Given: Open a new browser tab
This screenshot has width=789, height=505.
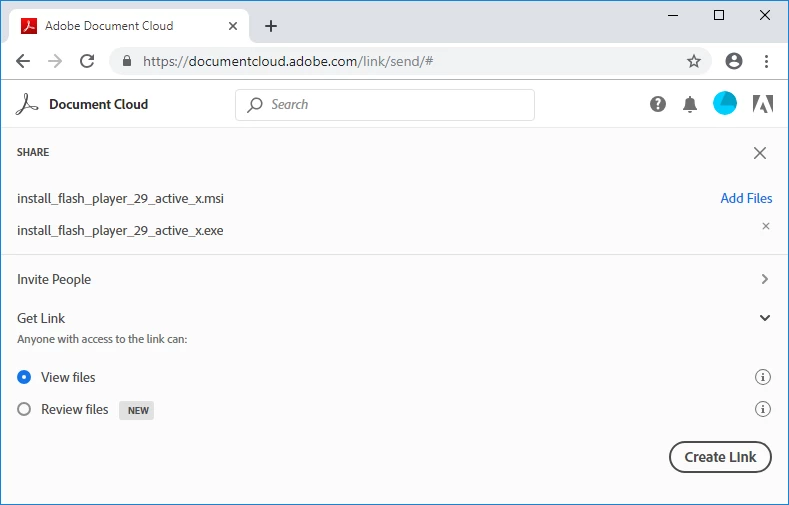Looking at the screenshot, I should 271,26.
